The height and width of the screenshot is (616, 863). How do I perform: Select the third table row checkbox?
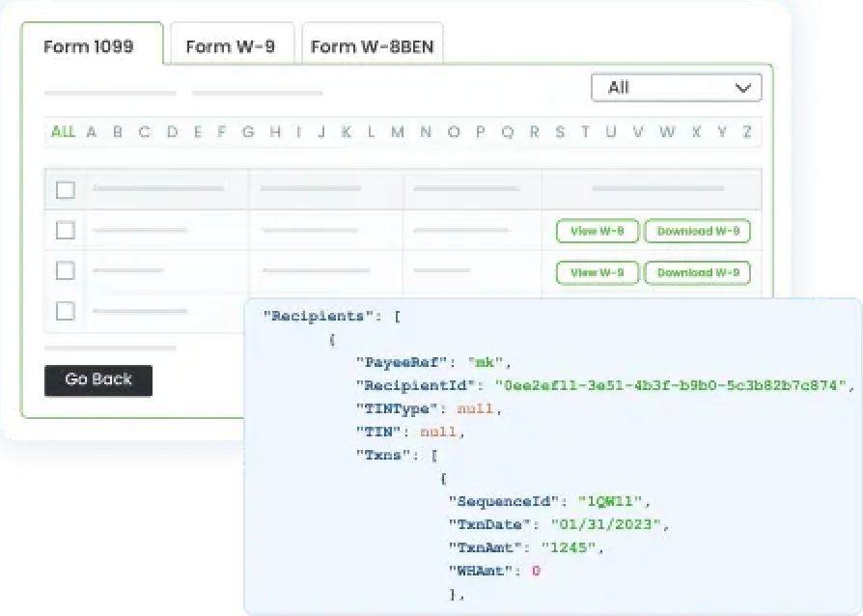point(66,311)
